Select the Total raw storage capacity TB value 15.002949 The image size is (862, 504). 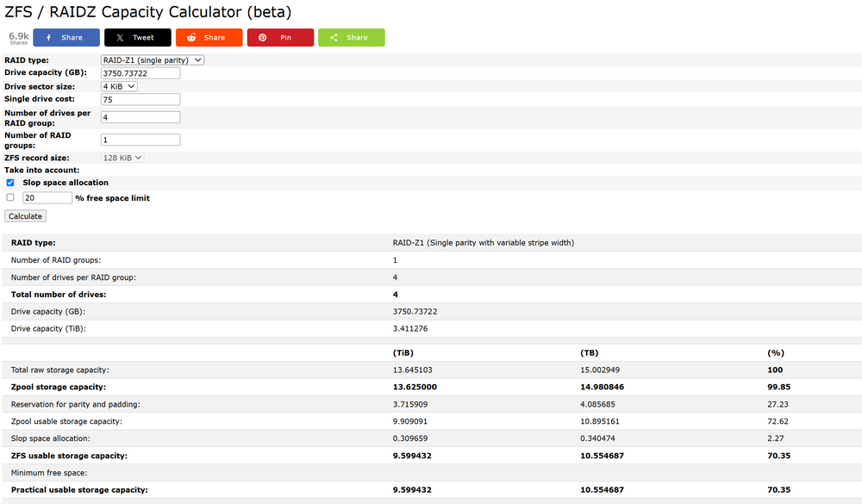pyautogui.click(x=600, y=370)
